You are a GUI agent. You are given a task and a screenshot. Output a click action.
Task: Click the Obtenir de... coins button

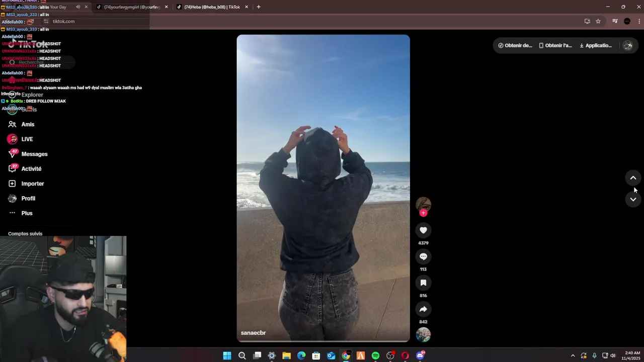(515, 45)
